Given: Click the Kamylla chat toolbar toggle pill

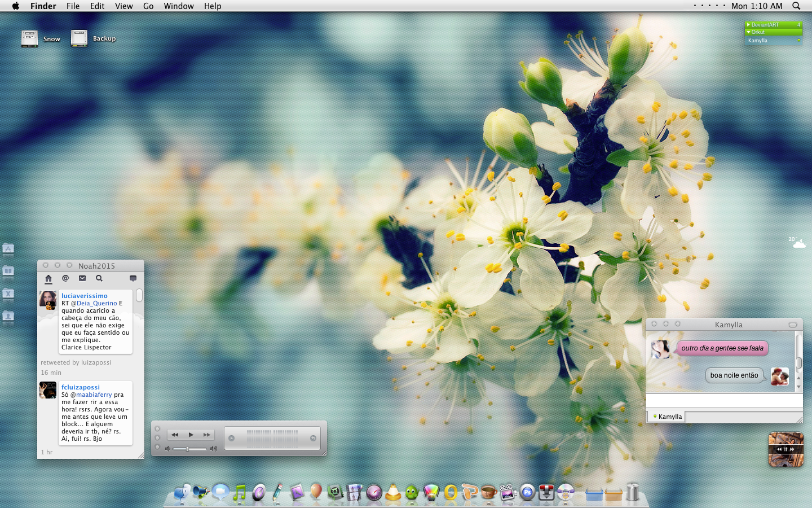Looking at the screenshot, I should pyautogui.click(x=792, y=325).
